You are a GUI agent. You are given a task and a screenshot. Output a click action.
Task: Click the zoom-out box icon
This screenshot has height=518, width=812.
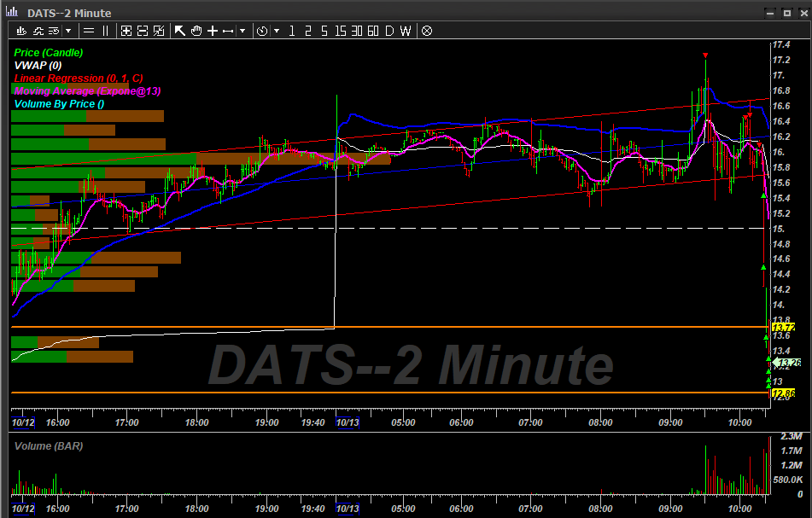[142, 31]
